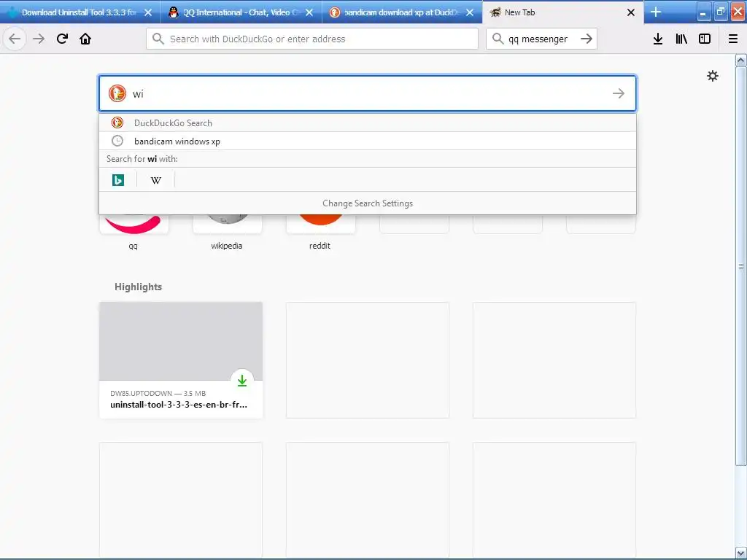Choose DuckDuckGo Search suggestion

point(368,122)
